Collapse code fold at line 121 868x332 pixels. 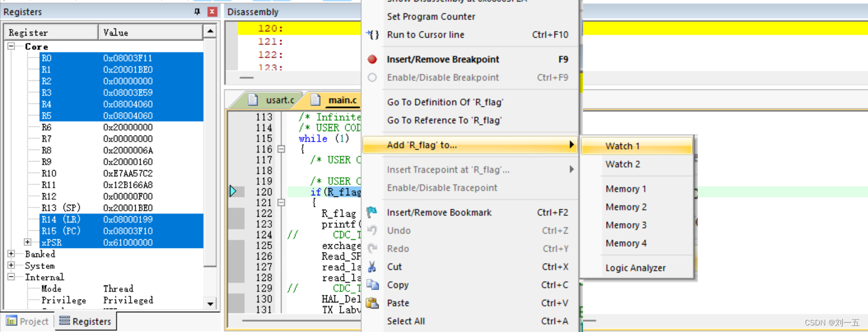tap(281, 202)
